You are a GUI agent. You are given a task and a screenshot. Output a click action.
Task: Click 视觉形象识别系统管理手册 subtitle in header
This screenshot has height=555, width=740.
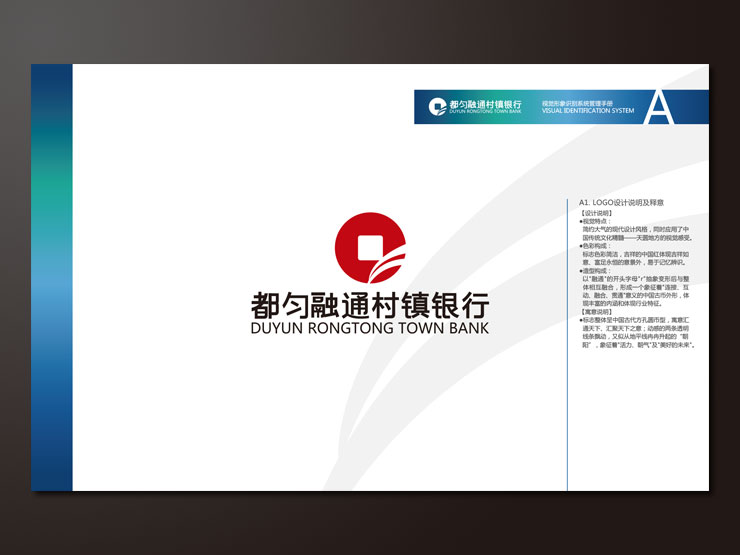pyautogui.click(x=577, y=103)
